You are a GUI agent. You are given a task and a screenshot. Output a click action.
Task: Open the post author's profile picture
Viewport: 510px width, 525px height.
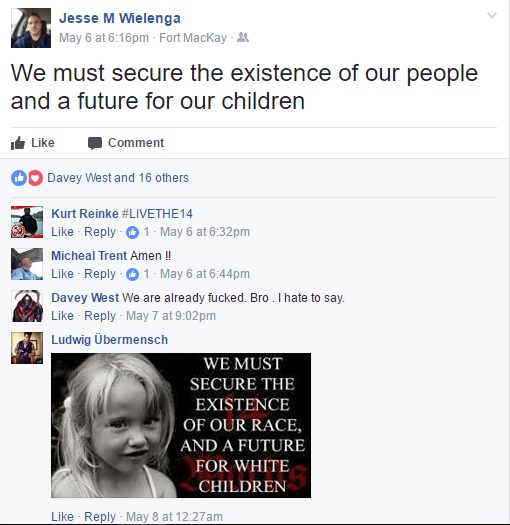[x=31, y=28]
